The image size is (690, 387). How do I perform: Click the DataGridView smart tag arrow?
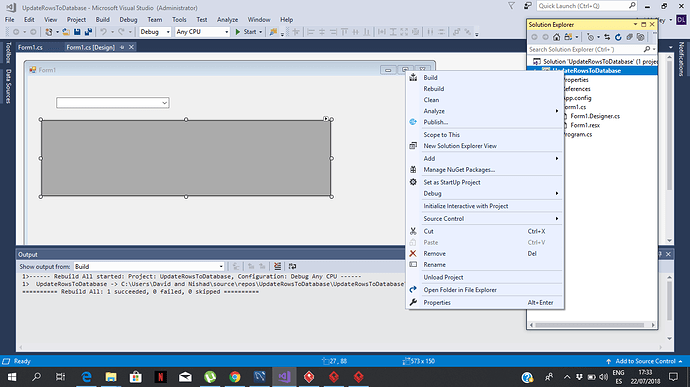[326, 118]
